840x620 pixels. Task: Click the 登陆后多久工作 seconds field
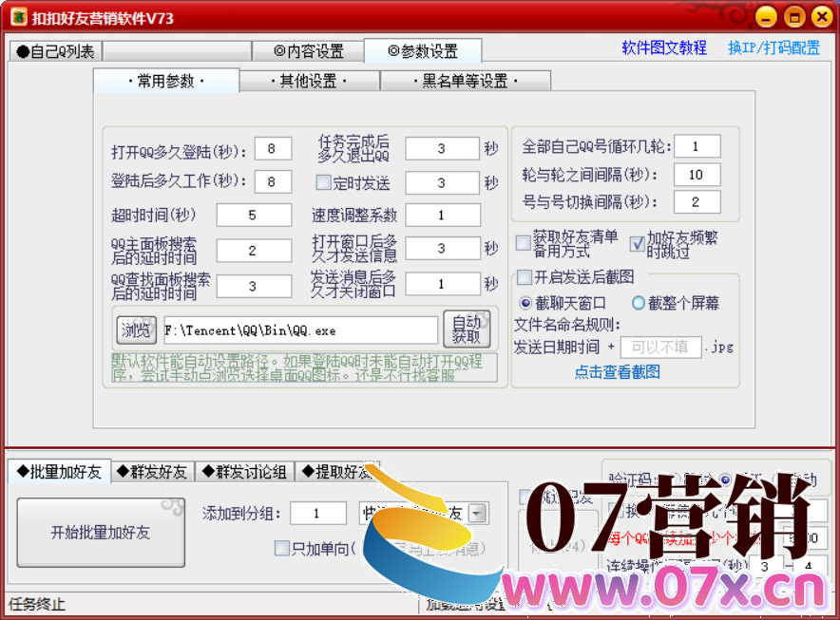point(274,182)
